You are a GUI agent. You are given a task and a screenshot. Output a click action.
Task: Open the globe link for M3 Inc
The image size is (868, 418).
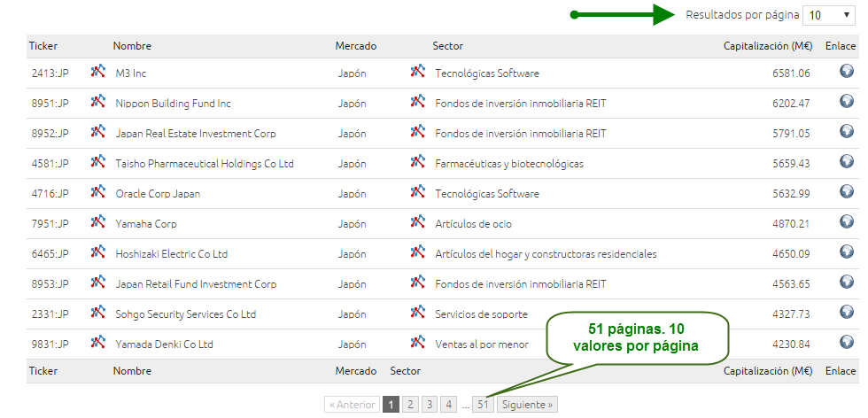point(847,71)
